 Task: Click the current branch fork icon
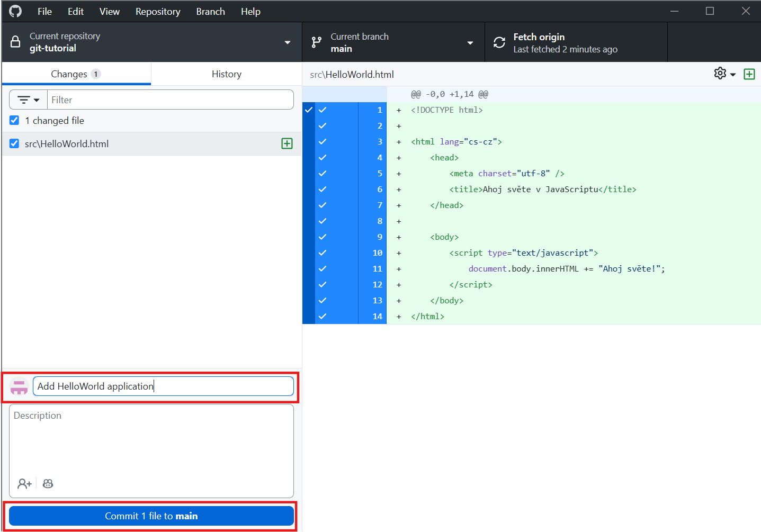click(316, 42)
